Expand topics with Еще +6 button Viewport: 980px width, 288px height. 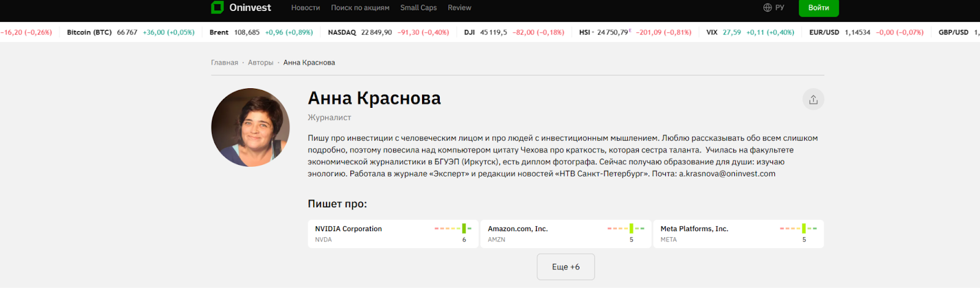tap(565, 267)
